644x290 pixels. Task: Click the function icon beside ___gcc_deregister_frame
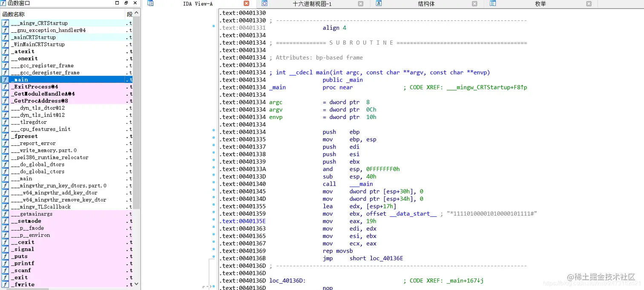tap(5, 72)
